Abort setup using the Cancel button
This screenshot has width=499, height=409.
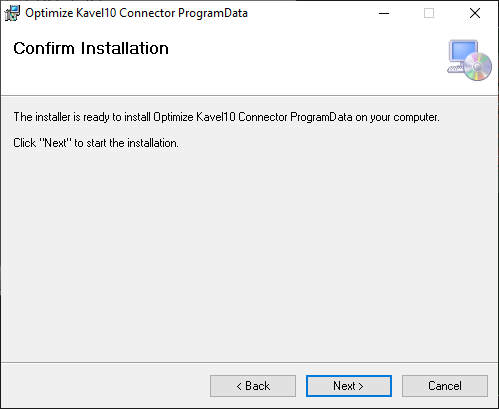click(x=445, y=386)
